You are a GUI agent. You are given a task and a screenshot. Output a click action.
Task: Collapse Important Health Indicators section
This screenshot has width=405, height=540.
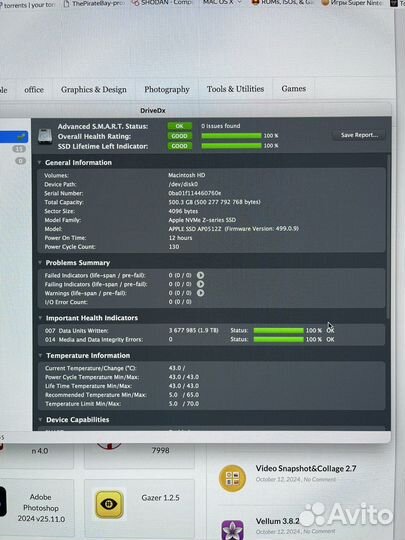40,318
